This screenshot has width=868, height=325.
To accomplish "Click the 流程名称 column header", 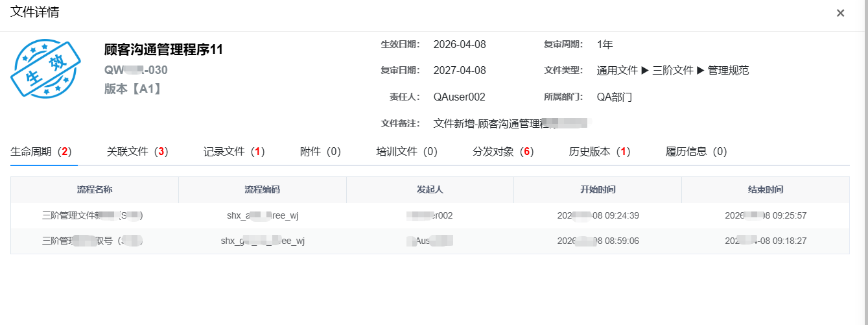I will [x=95, y=189].
